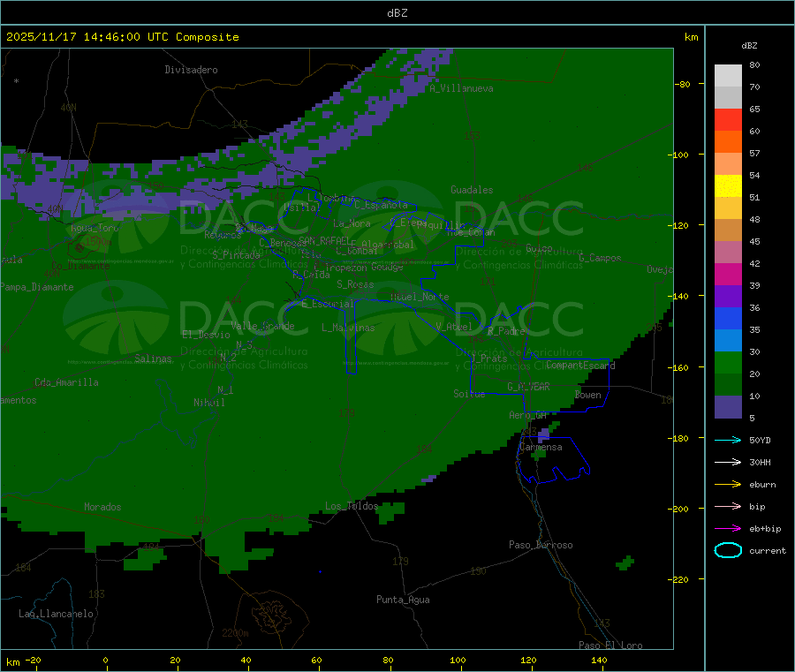Select the red 60 dBZ color swatch
Viewport: 795px width, 672px height.
coord(728,119)
